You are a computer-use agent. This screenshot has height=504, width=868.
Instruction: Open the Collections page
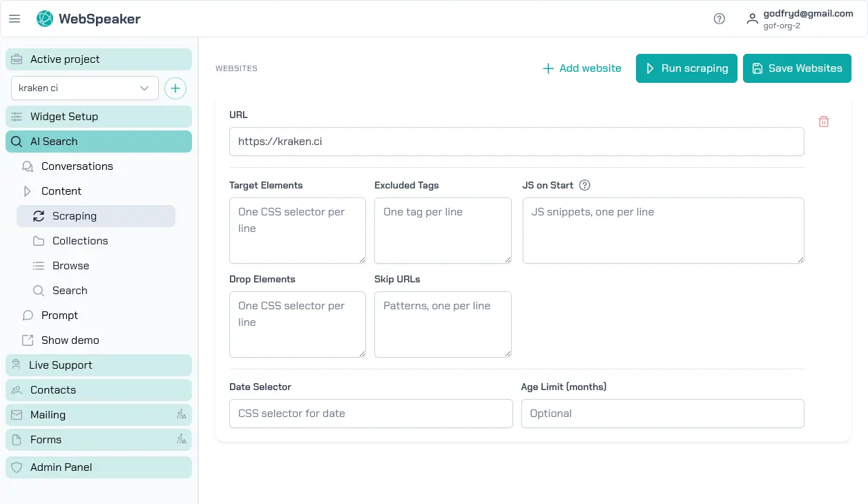coord(80,240)
